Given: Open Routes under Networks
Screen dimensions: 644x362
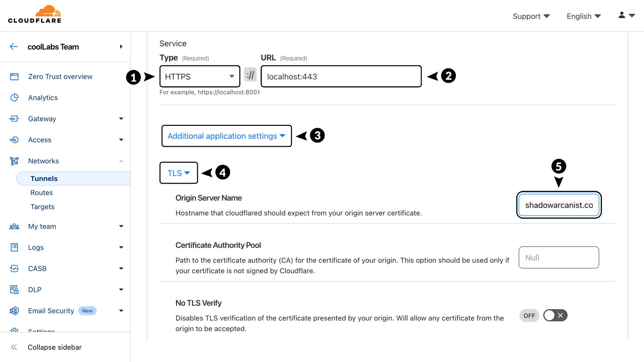Looking at the screenshot, I should pos(42,193).
